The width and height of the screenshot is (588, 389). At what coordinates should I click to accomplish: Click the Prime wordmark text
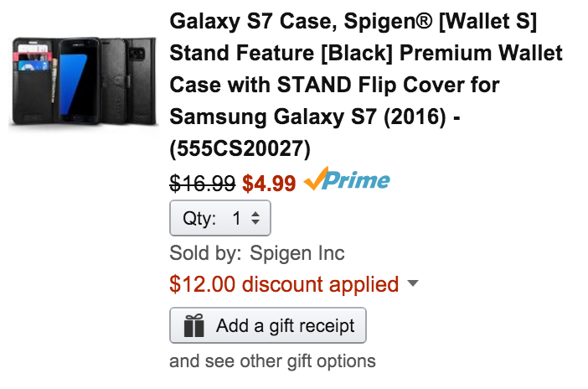[x=355, y=180]
